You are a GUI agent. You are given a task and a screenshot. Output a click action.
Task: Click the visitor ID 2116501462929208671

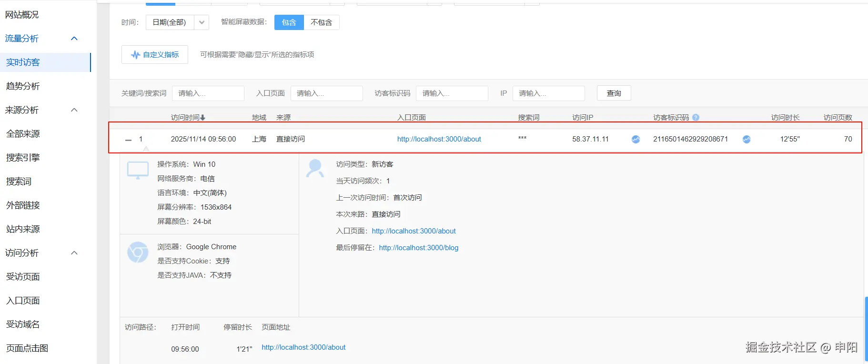(x=691, y=139)
